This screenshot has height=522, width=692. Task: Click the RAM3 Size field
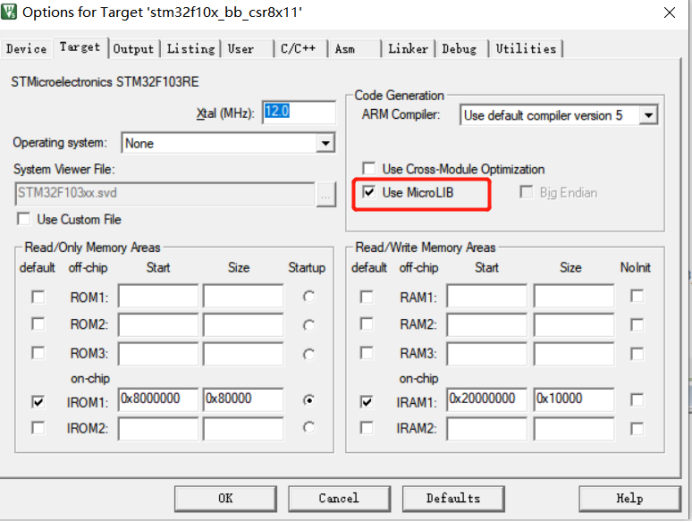pos(574,354)
